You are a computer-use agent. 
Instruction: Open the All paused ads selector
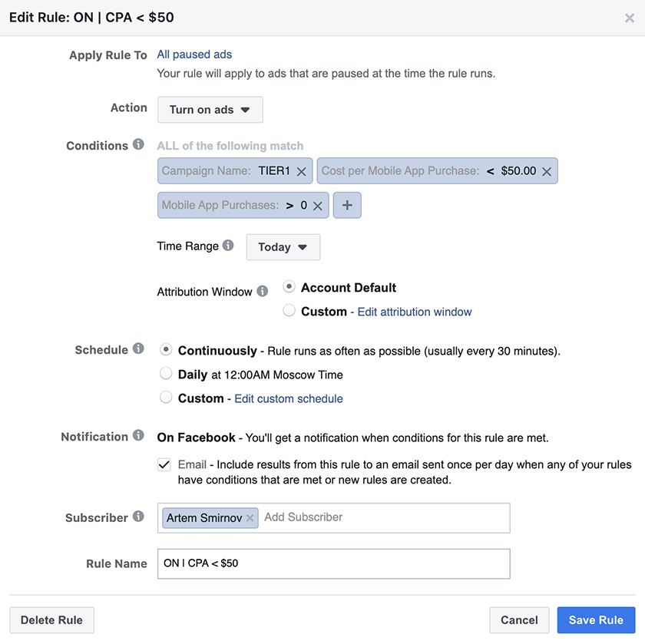pos(194,54)
